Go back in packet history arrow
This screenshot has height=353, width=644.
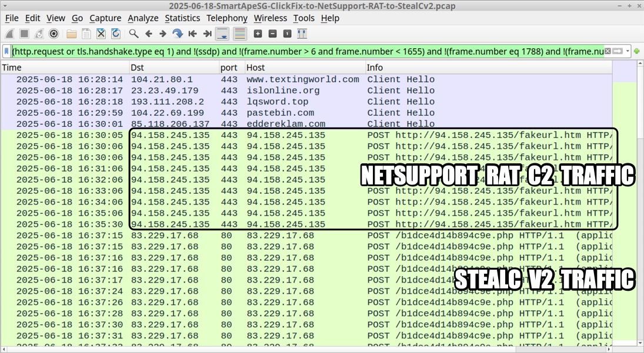(x=149, y=34)
